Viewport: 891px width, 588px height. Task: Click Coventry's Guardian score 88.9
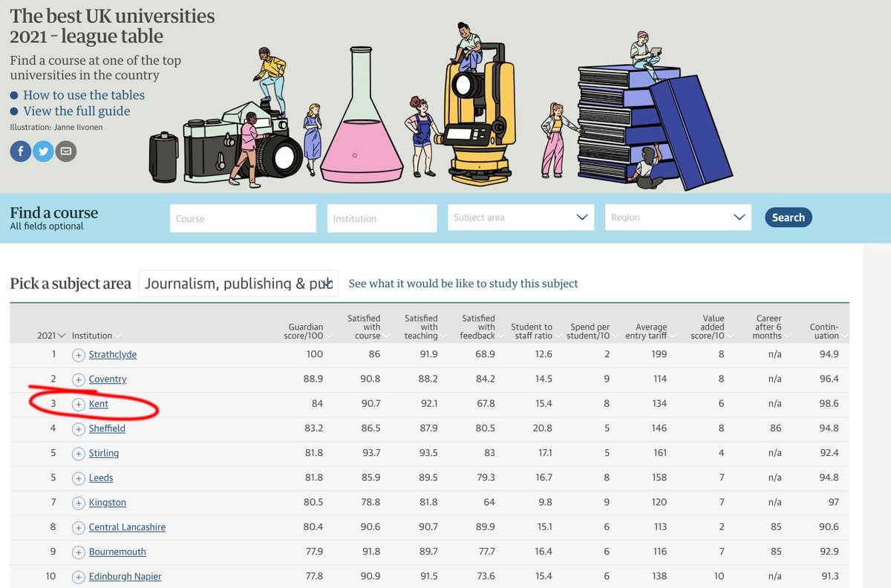point(313,379)
